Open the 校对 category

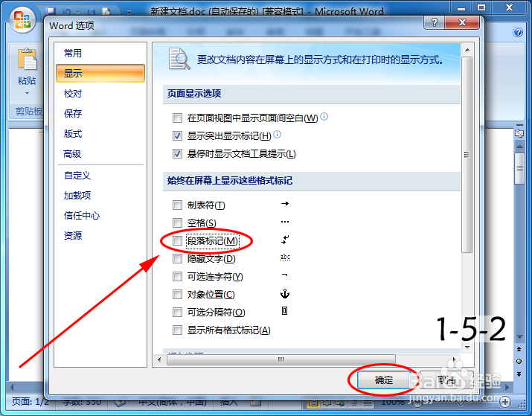pyautogui.click(x=100, y=93)
